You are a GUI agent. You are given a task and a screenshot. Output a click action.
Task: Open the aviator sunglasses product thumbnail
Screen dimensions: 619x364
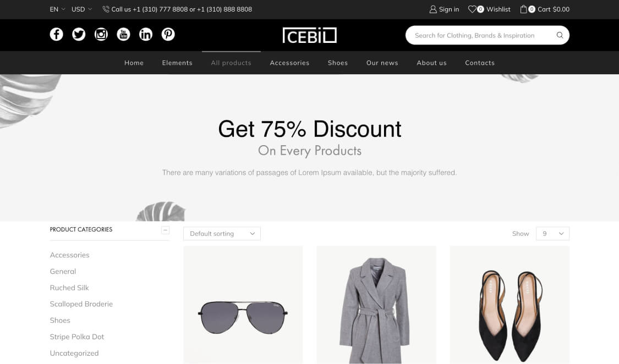(x=243, y=305)
